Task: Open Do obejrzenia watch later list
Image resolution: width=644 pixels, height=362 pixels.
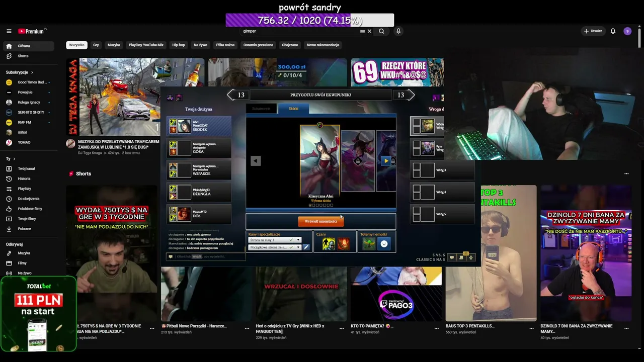Action: pos(28,199)
